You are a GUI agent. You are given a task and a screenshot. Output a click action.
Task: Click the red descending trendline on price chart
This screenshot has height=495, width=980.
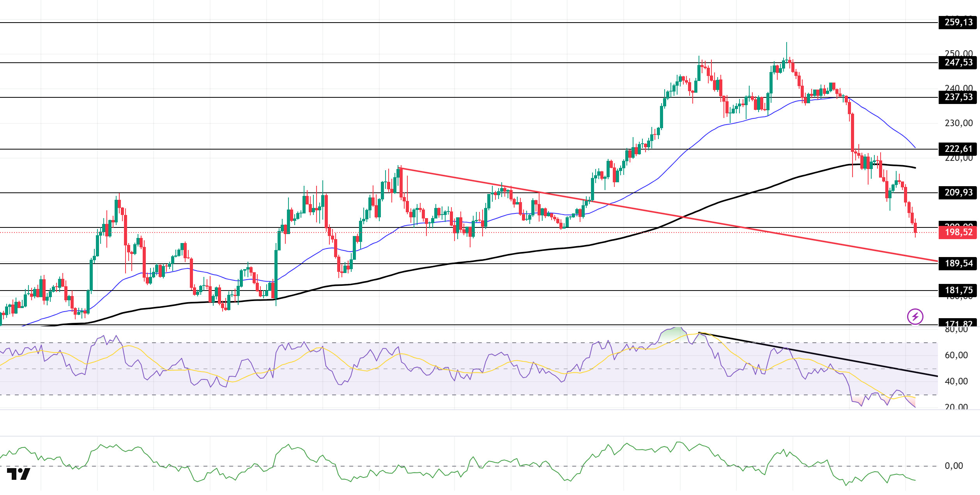pos(668,215)
